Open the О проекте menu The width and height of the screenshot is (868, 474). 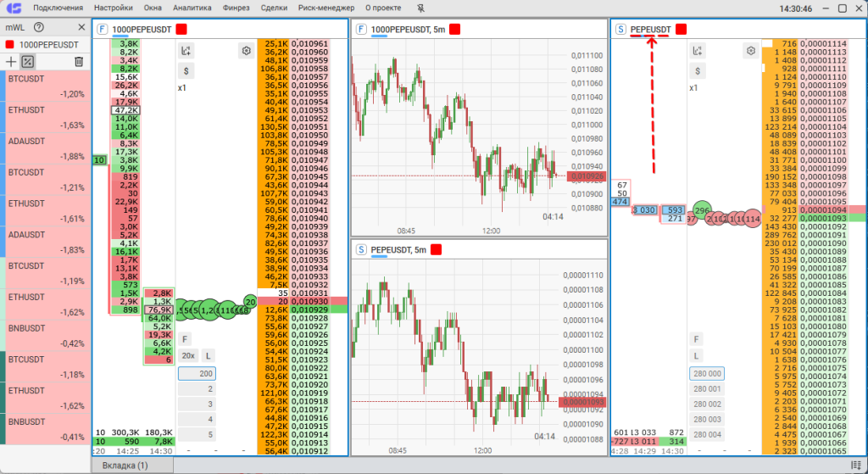click(x=383, y=8)
